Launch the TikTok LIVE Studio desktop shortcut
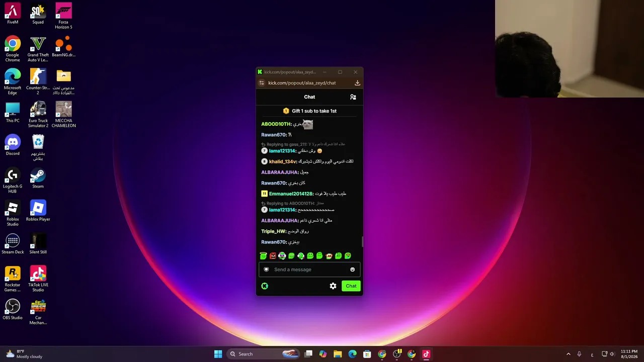Screen dimensions: 644x362 click(x=38, y=279)
